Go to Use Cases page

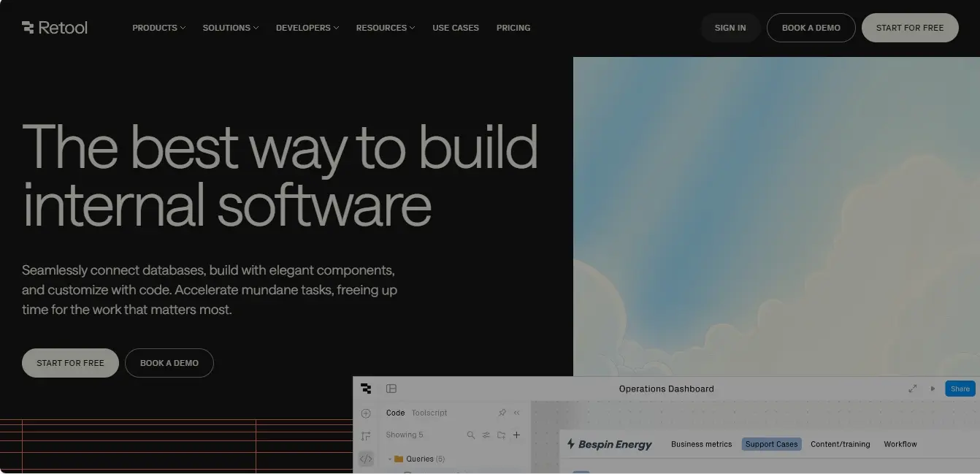[x=456, y=28]
